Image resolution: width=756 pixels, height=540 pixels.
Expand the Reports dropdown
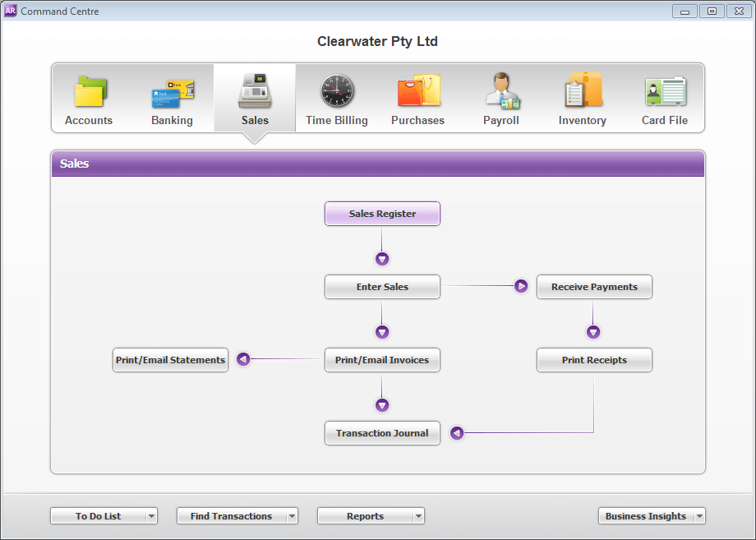coord(419,515)
